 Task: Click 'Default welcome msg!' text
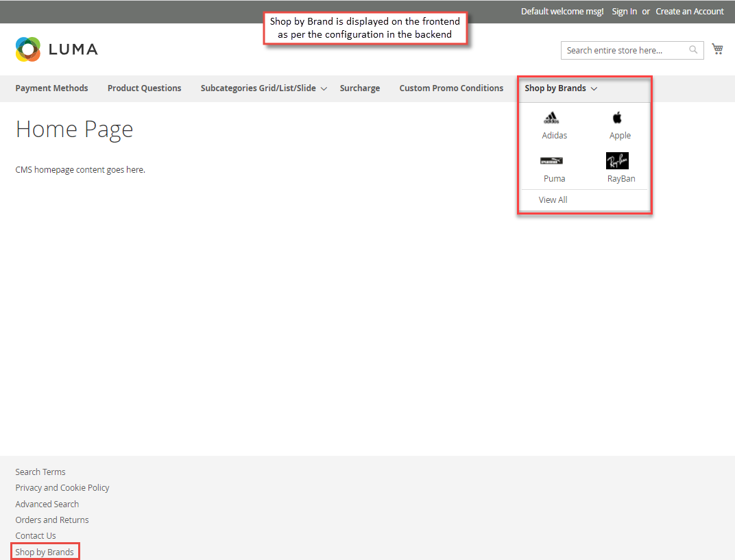[x=562, y=11]
